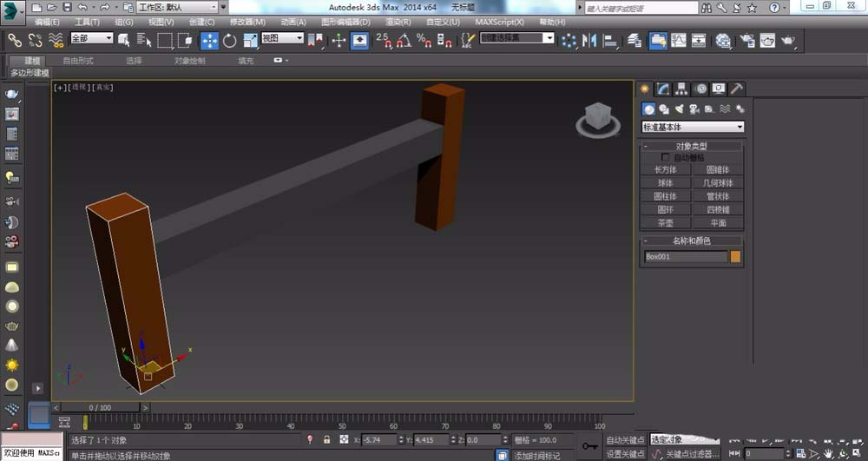Open the 修改器(M) menu

(x=247, y=22)
